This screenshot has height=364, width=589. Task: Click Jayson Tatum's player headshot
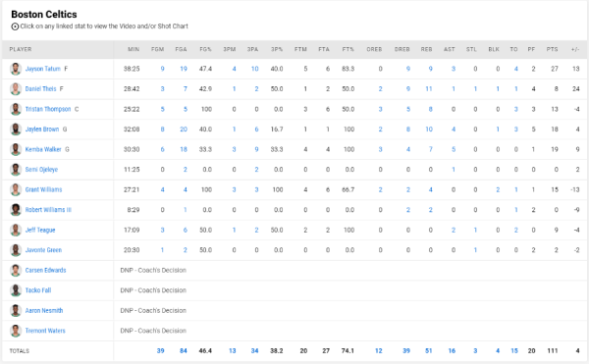pyautogui.click(x=16, y=69)
